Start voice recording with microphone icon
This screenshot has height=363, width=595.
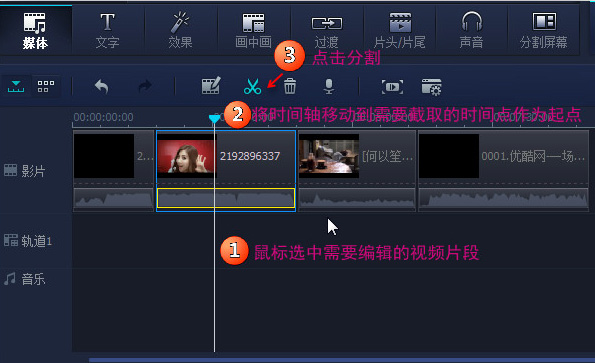(x=329, y=86)
